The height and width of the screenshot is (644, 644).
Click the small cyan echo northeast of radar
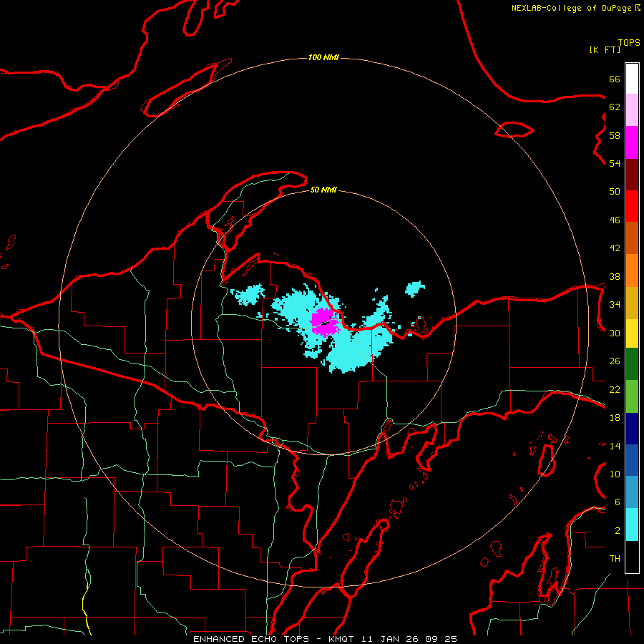click(x=415, y=288)
